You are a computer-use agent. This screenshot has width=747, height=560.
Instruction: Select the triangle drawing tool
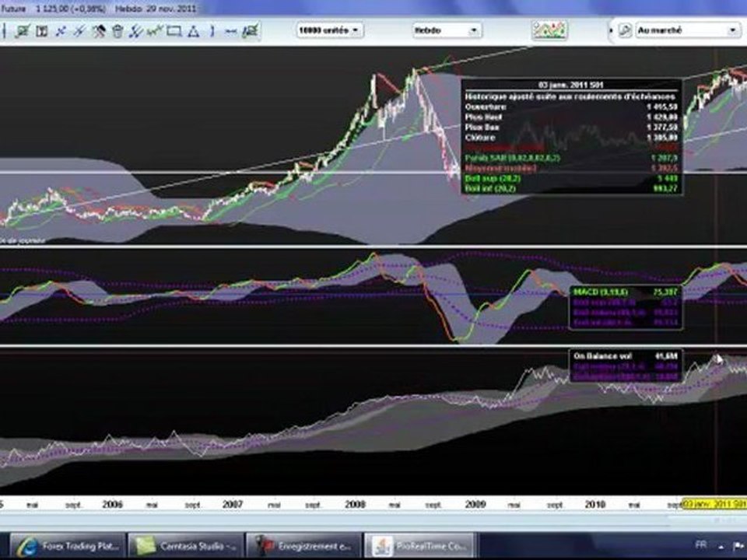[193, 32]
